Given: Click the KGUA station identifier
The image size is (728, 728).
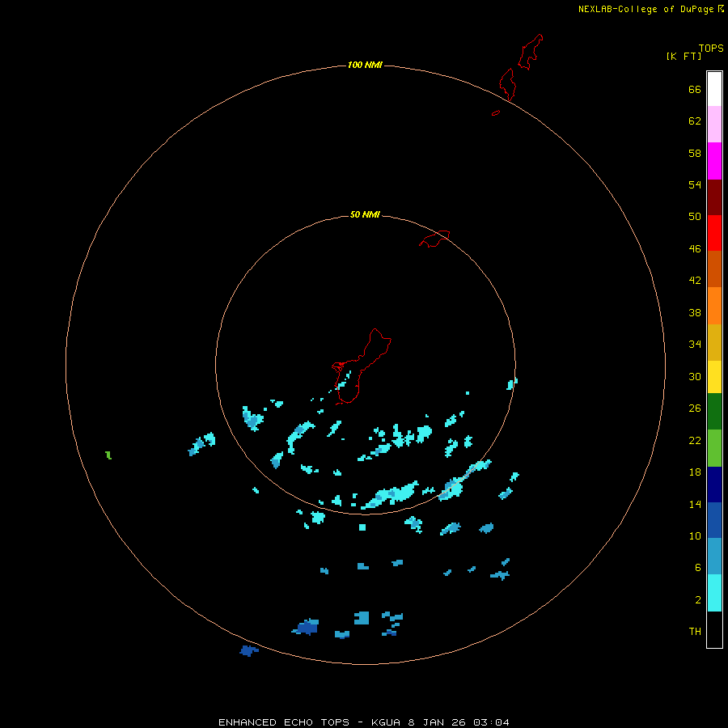Looking at the screenshot, I should [385, 722].
